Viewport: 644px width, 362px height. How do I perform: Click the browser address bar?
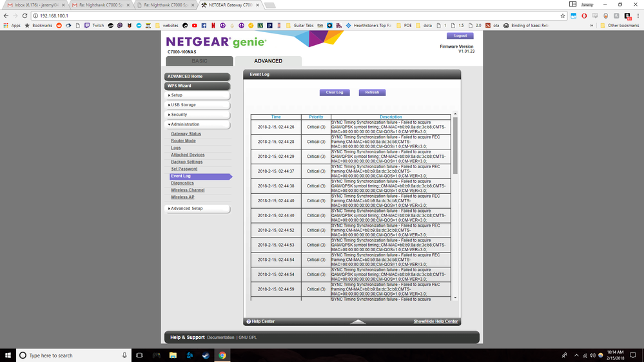[x=290, y=15]
